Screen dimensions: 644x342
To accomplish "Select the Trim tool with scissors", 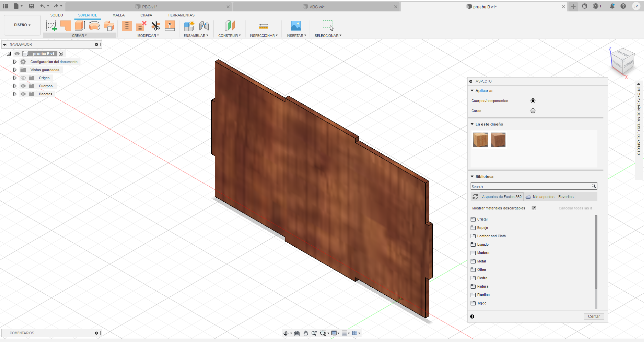I will pyautogui.click(x=156, y=26).
